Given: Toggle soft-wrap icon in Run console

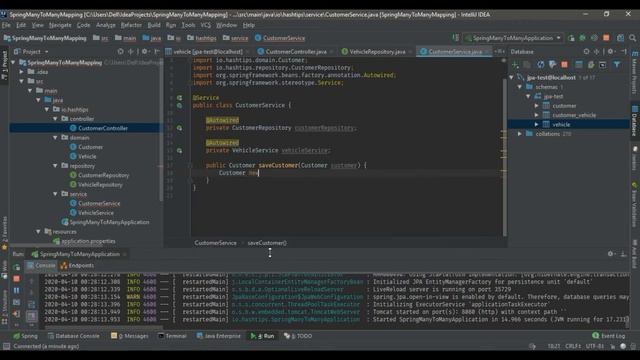Looking at the screenshot, I should point(31,304).
